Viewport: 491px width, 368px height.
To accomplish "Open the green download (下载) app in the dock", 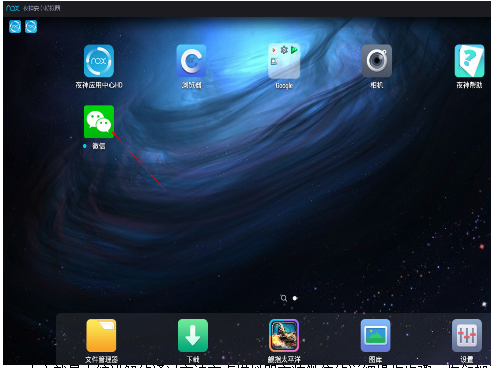I will 193,335.
